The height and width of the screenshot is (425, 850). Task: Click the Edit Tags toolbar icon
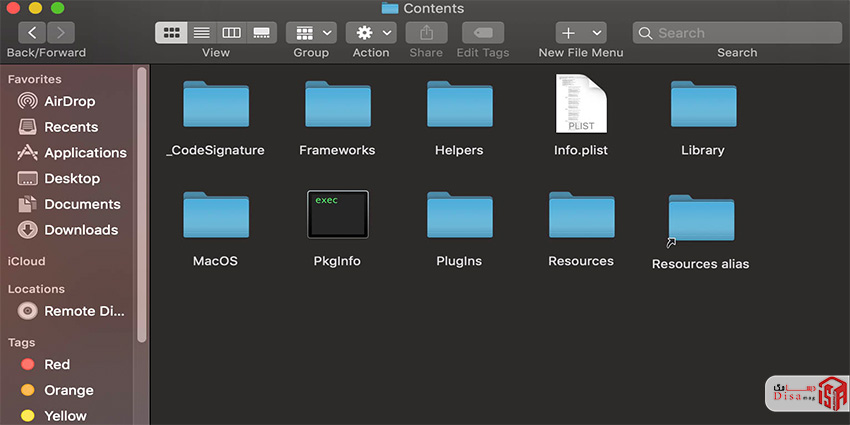[482, 33]
